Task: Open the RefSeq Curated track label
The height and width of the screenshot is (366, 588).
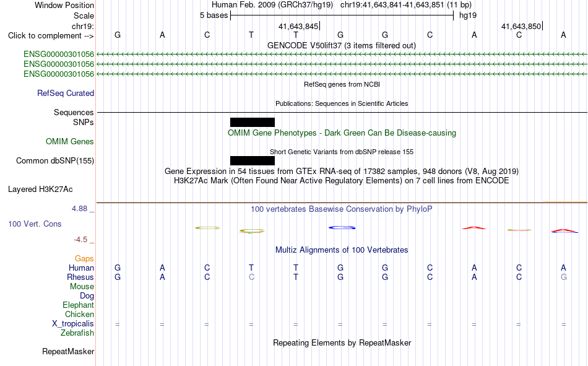Action: click(x=66, y=93)
